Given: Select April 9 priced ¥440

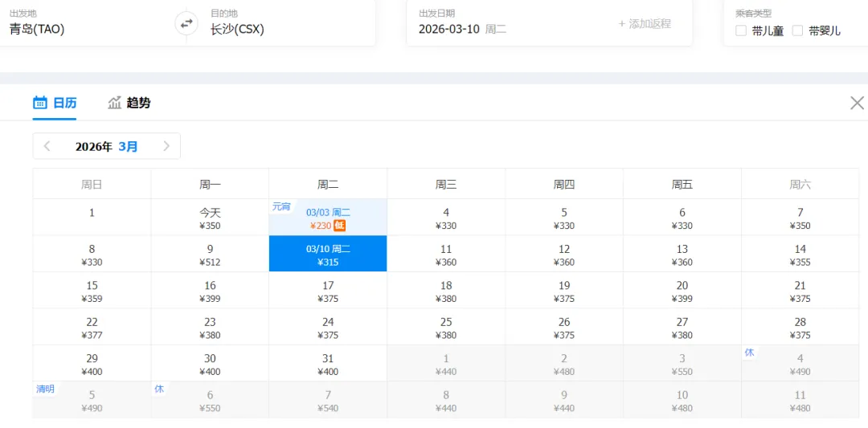Looking at the screenshot, I should tap(564, 400).
